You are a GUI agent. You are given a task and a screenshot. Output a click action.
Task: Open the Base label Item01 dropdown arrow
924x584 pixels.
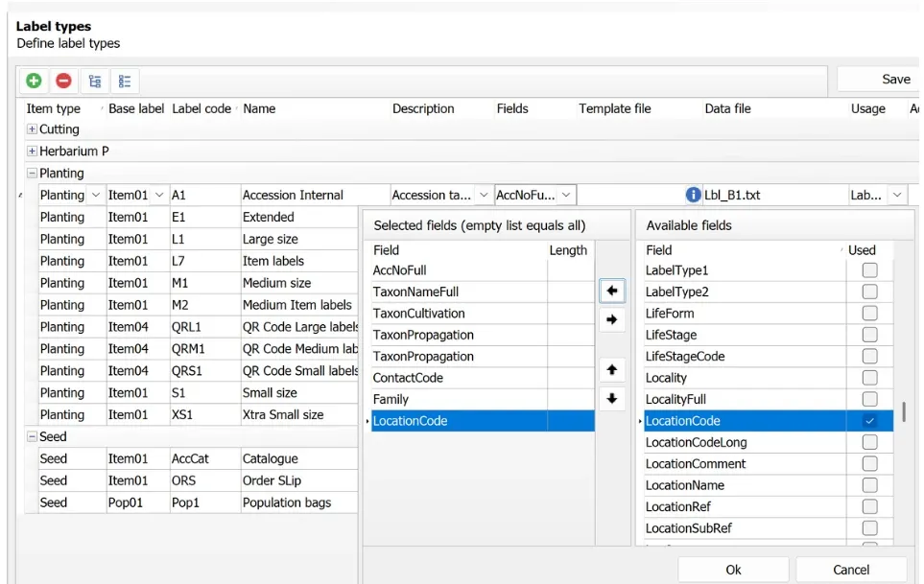point(159,195)
